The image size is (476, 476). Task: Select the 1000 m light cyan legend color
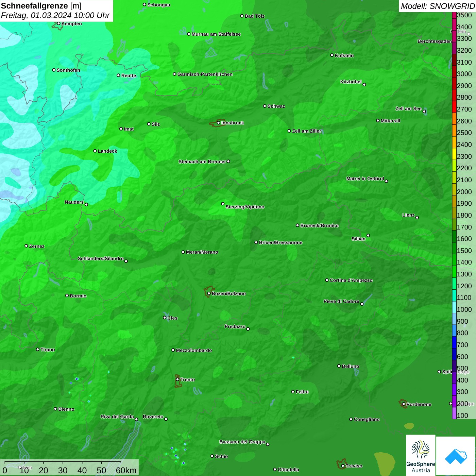[454, 307]
